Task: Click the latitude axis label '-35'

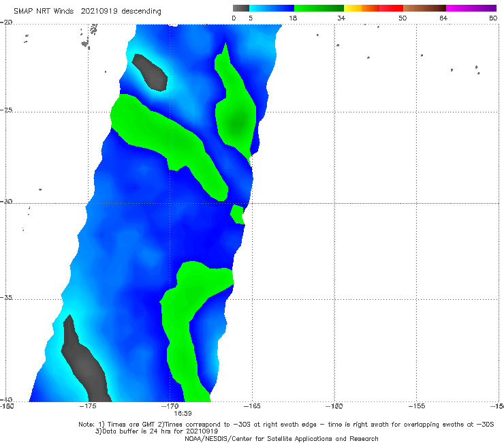Action: 6,297
